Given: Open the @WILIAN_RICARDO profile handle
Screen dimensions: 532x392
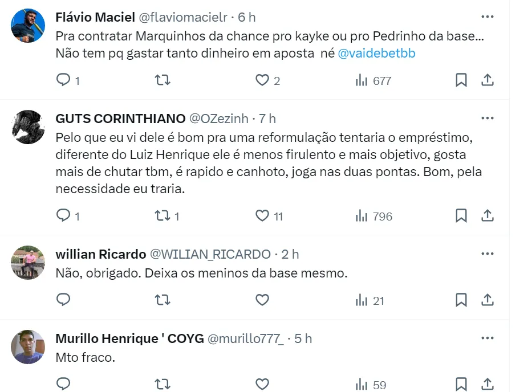Looking at the screenshot, I should click(210, 254).
